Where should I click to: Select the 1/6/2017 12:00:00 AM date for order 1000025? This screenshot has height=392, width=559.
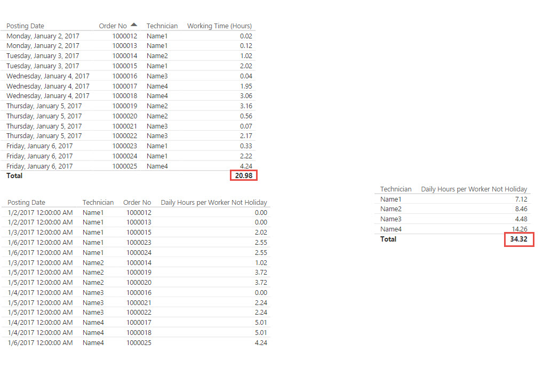pos(41,343)
